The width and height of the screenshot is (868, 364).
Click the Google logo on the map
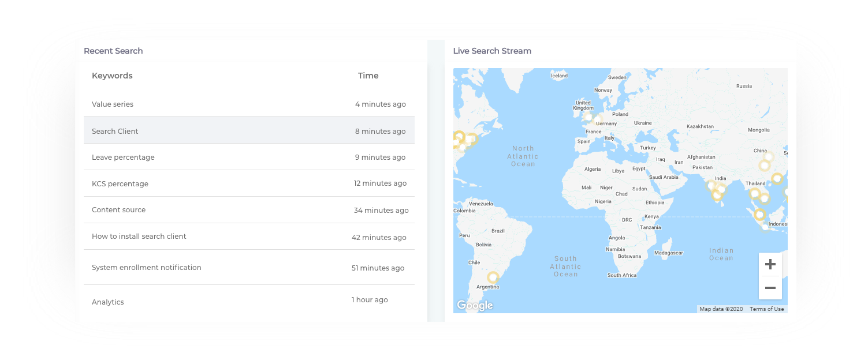[475, 305]
